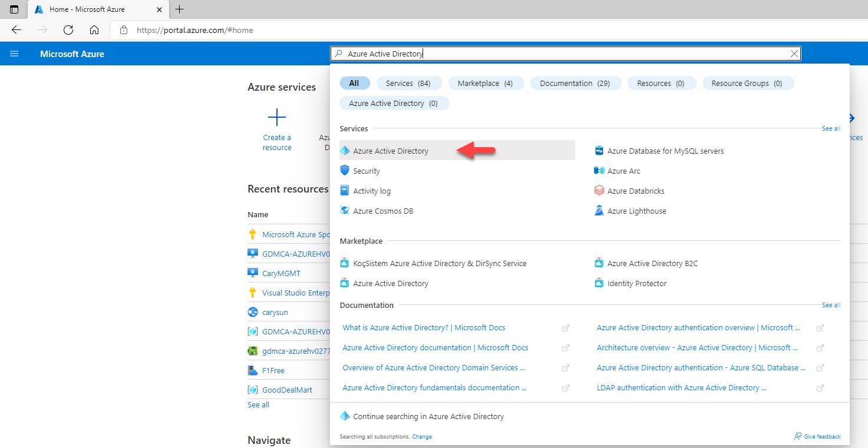Click the browser back arrow

tap(16, 30)
